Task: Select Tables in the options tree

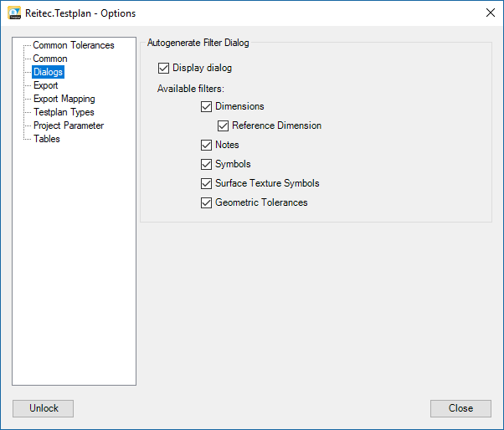Action: (x=47, y=139)
